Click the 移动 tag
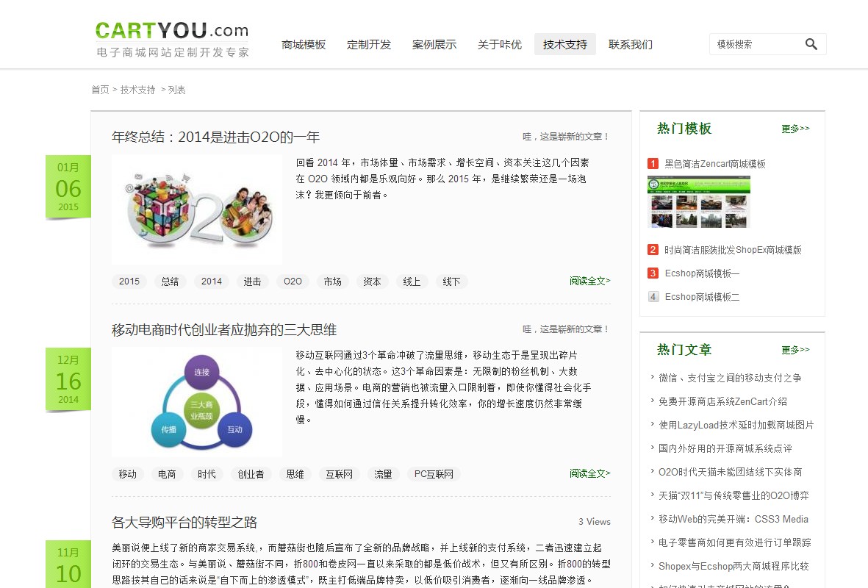 click(x=127, y=474)
